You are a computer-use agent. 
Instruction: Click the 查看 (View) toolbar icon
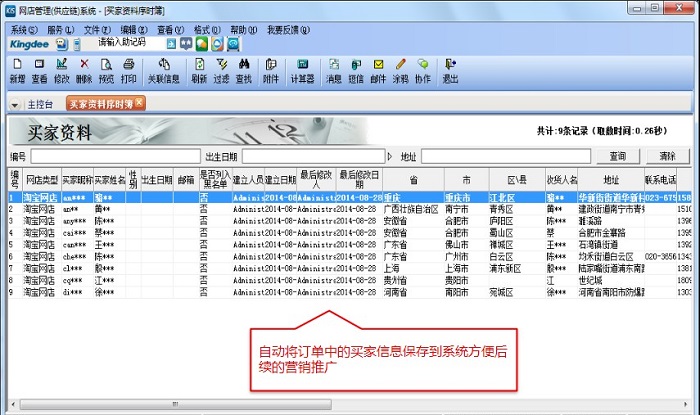point(39,71)
